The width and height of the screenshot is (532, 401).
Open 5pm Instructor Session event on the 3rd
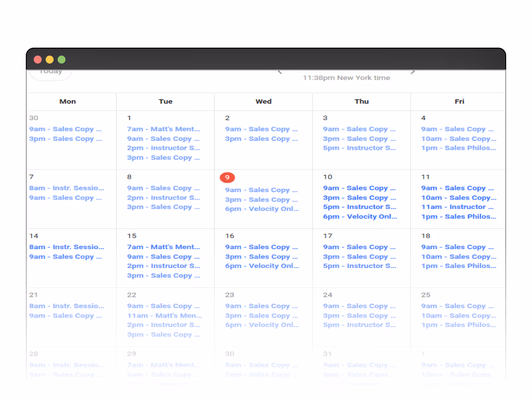(359, 148)
